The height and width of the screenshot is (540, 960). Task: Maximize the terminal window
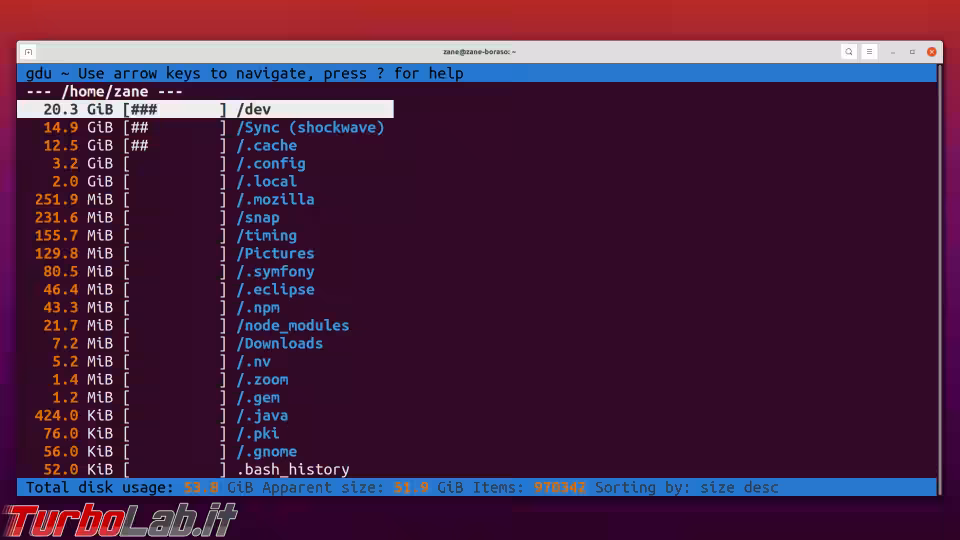click(912, 52)
